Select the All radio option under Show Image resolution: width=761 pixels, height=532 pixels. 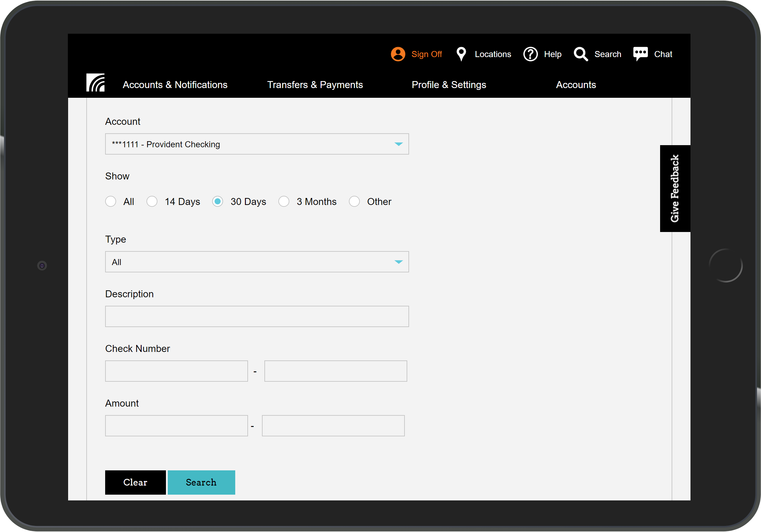click(x=111, y=201)
